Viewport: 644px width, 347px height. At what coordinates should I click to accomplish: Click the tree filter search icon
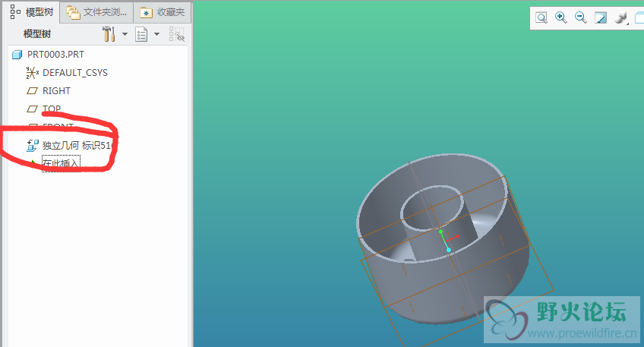177,34
